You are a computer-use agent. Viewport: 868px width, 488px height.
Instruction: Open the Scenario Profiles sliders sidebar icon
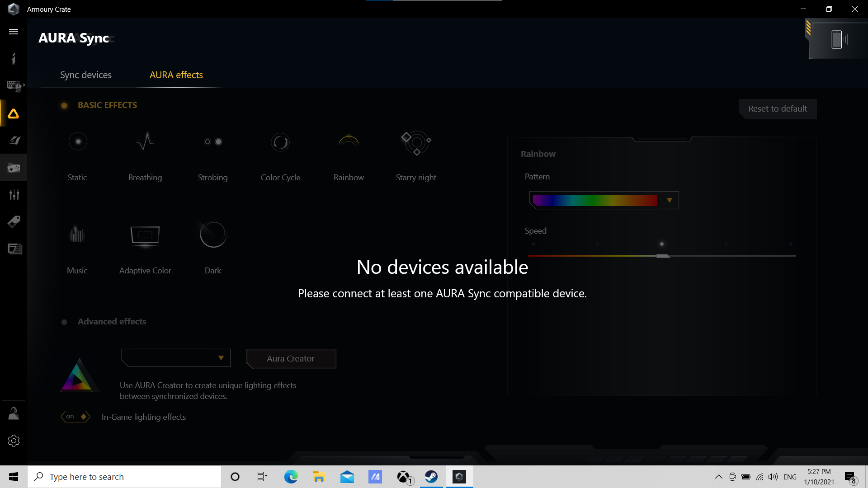(x=14, y=195)
